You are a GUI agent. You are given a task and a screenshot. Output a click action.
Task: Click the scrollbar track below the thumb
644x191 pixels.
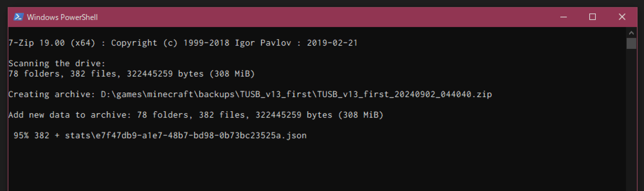coord(631,120)
